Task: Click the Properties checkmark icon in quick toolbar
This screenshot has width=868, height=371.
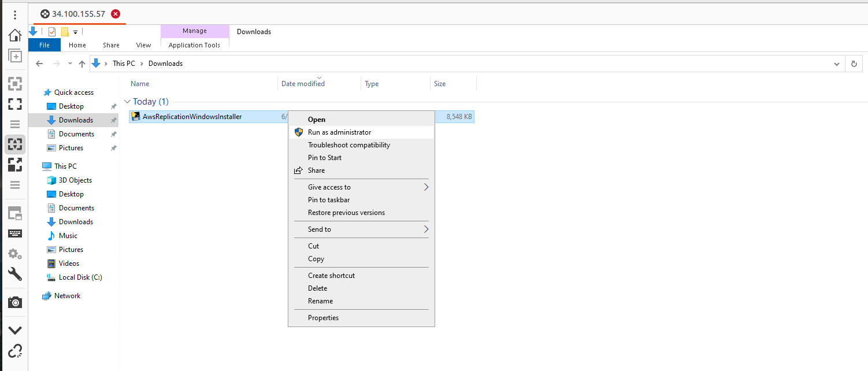Action: click(52, 32)
